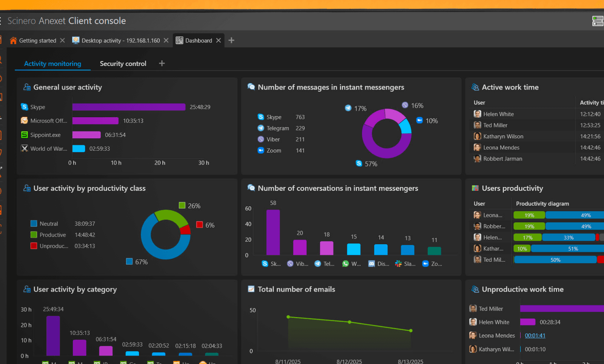The image size is (604, 364).
Task: Click the Skype 57% donut label icon
Action: pyautogui.click(x=359, y=163)
